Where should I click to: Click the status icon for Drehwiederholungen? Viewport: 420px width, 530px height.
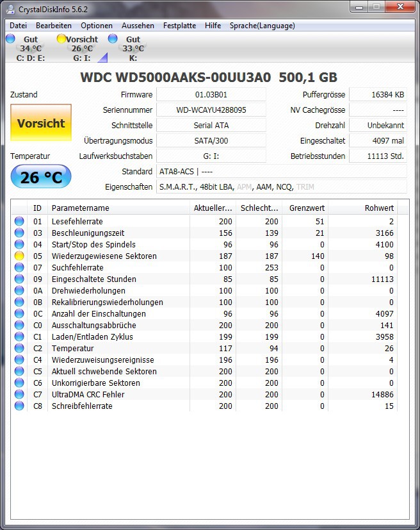point(19,290)
